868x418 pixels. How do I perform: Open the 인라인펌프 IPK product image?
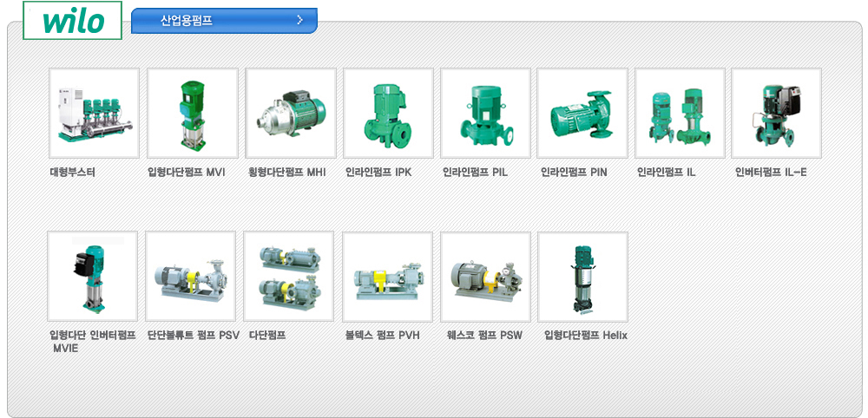point(388,113)
